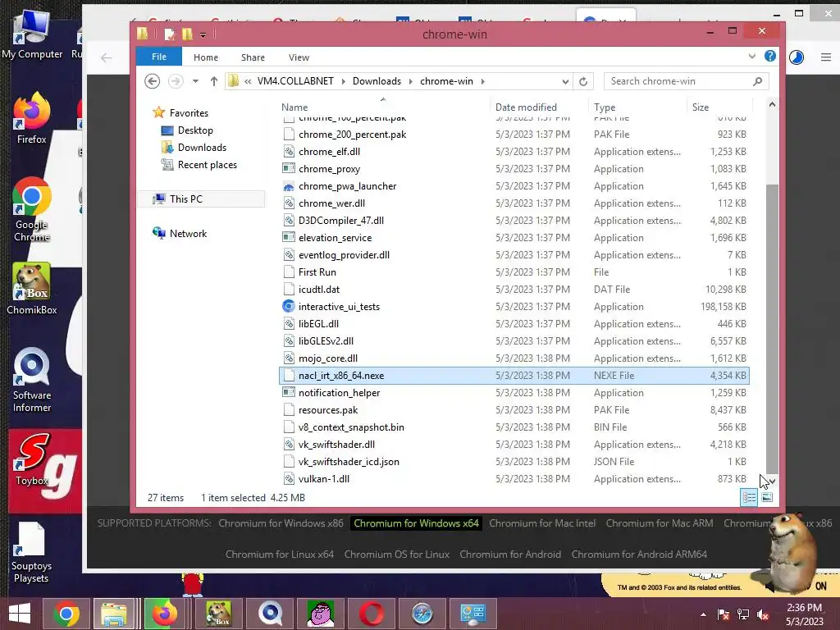The image size is (840, 630).
Task: Open Software Informer desktop shortcut
Action: click(x=32, y=381)
